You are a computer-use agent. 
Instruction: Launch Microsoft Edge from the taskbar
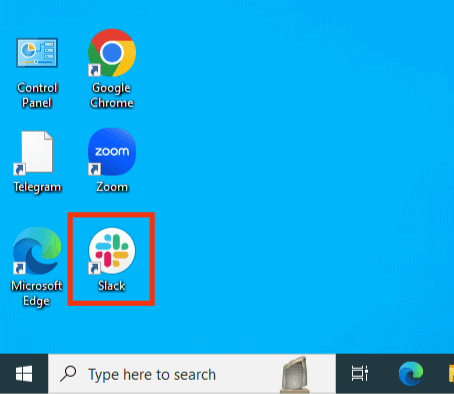coord(411,374)
